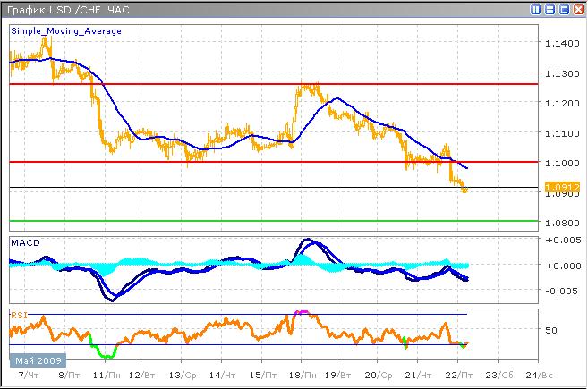Screen dimensions: 588x389
Task: Click the vertical split layout icon in title bar
Action: pos(535,10)
